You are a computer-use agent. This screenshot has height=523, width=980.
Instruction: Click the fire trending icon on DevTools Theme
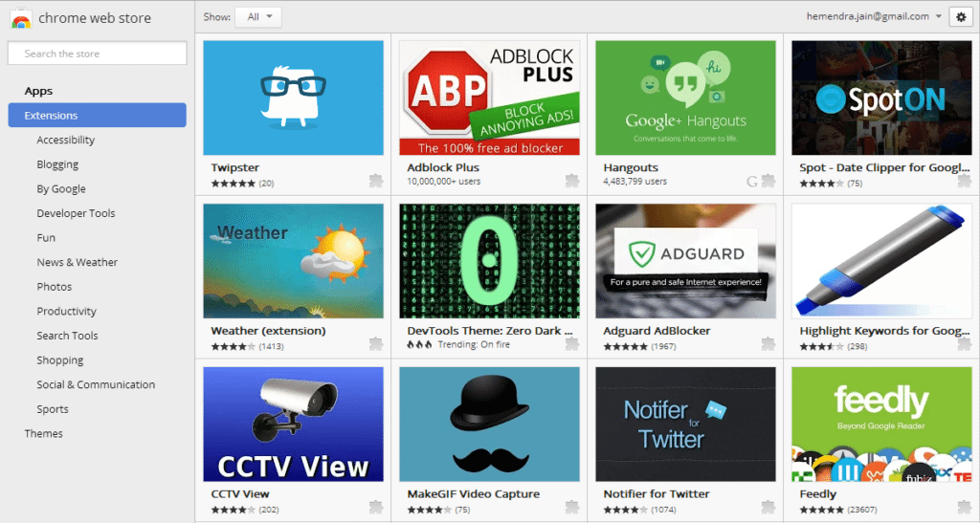tap(418, 345)
